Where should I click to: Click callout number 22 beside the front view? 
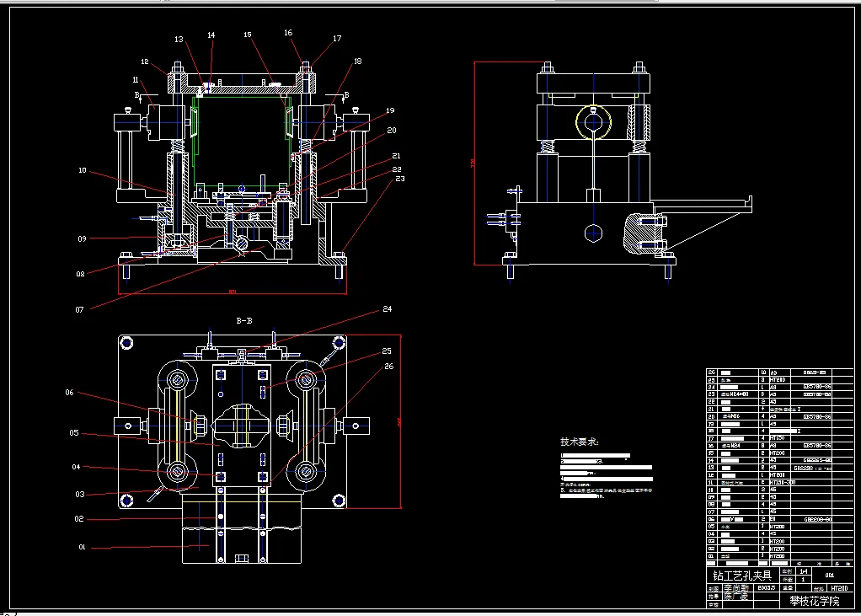[x=397, y=169]
